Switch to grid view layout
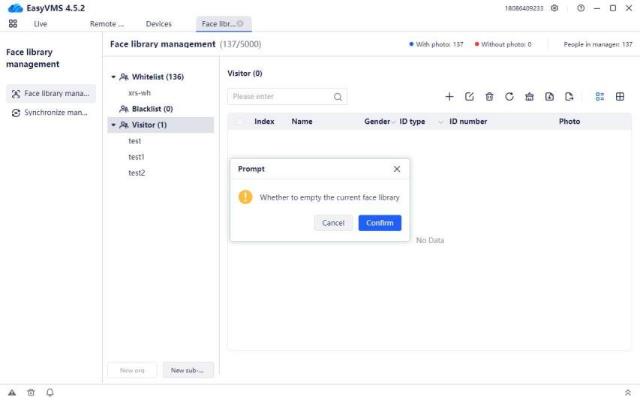This screenshot has width=640, height=400. pos(620,97)
